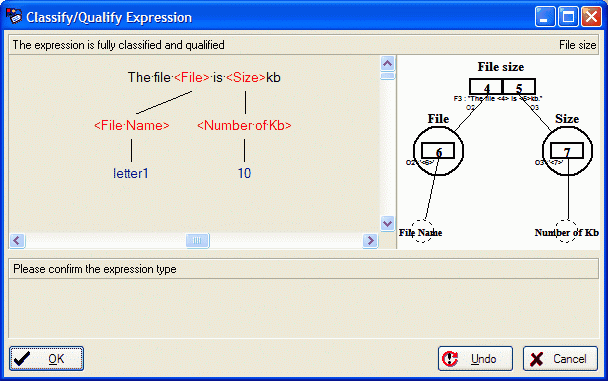This screenshot has width=608, height=381.
Task: Click the scroll left arrow of expression pane
Action: (x=17, y=240)
